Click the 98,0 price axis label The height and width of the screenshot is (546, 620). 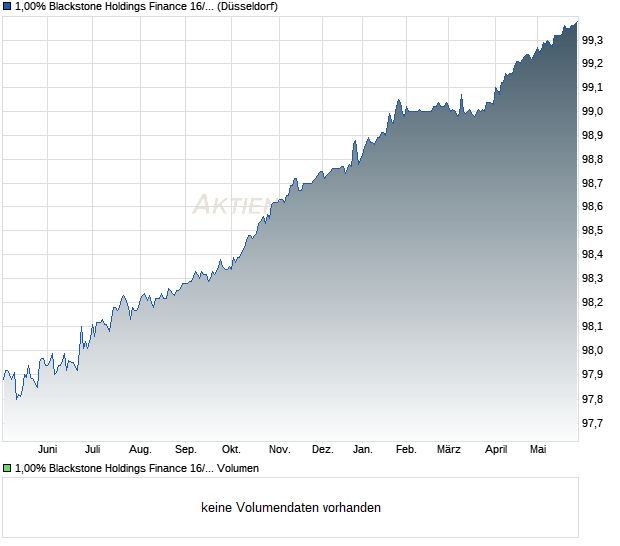(x=592, y=350)
